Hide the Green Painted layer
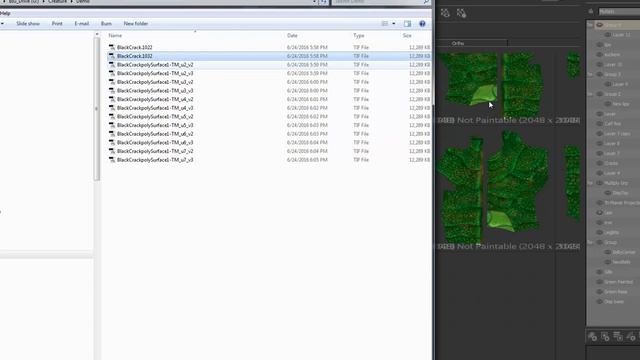Screen dimensions: 640x360 click(x=600, y=282)
